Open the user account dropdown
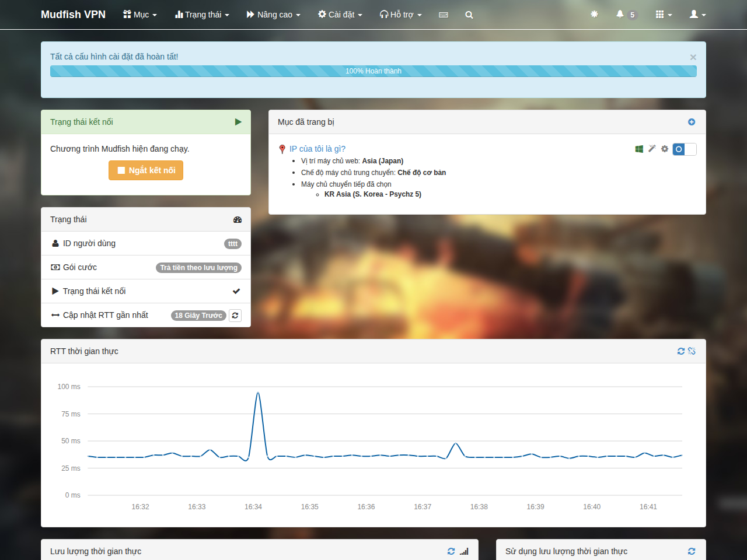This screenshot has height=560, width=747. (x=697, y=15)
